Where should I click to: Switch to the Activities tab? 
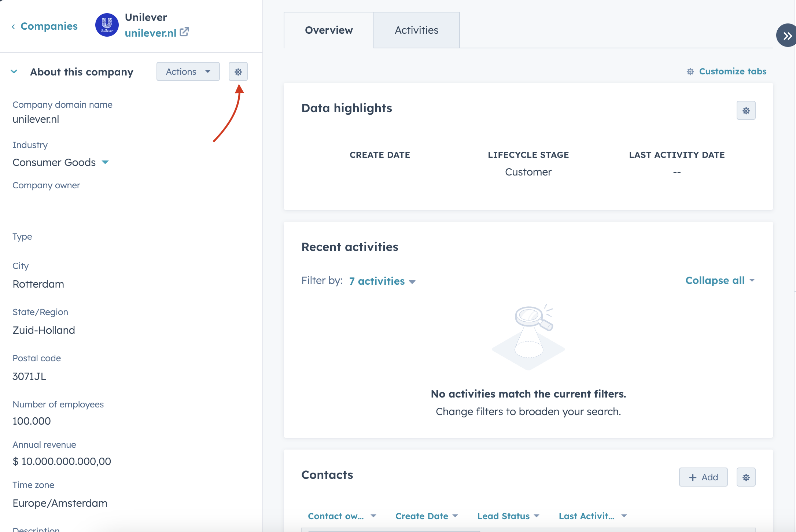coord(416,30)
